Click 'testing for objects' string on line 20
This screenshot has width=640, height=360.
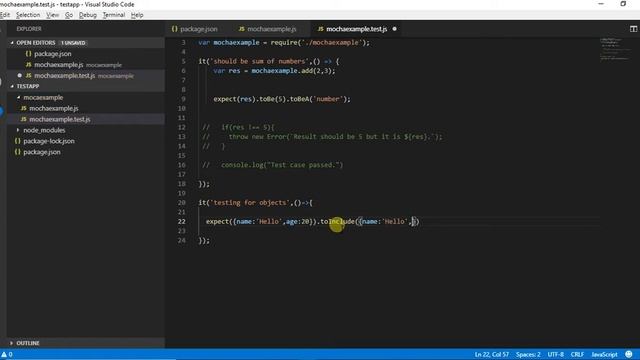coord(251,202)
